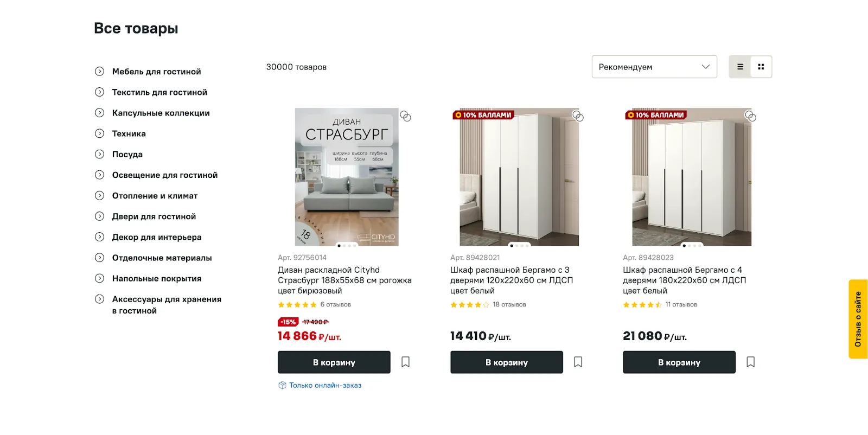Bookmark the 21 080 ₽ wardrobe
The width and height of the screenshot is (868, 435).
click(750, 362)
